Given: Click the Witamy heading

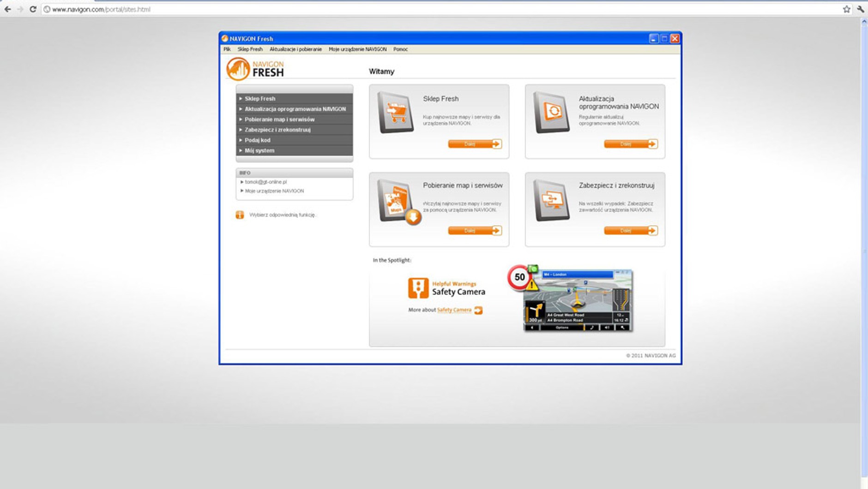Looking at the screenshot, I should (382, 72).
